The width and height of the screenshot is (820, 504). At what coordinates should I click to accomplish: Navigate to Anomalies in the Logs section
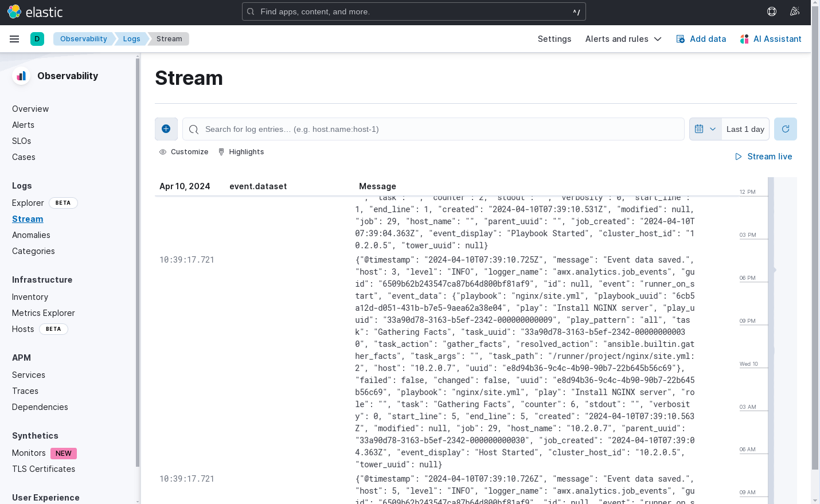tap(31, 235)
